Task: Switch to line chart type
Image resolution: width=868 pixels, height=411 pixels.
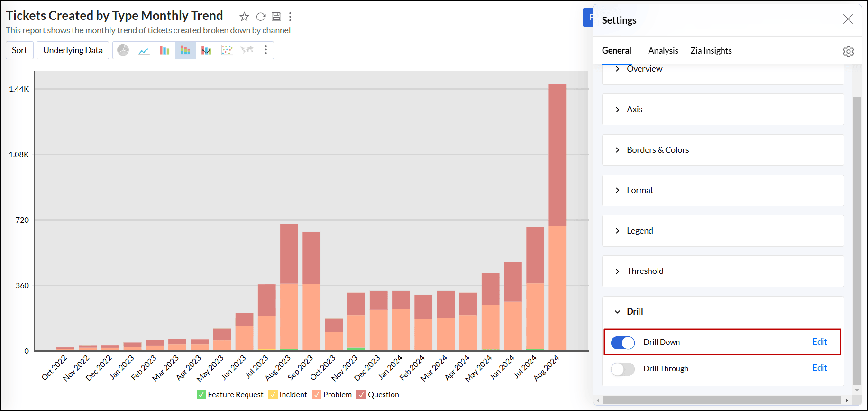Action: [144, 50]
